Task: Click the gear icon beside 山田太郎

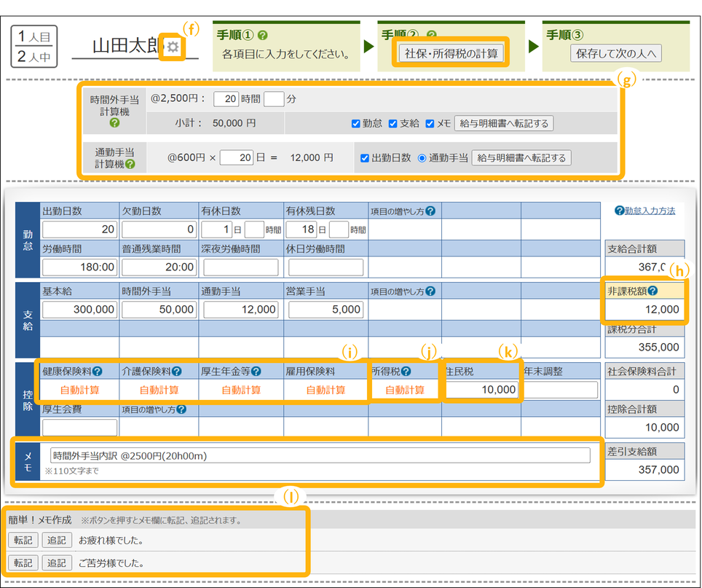Action: click(x=173, y=47)
